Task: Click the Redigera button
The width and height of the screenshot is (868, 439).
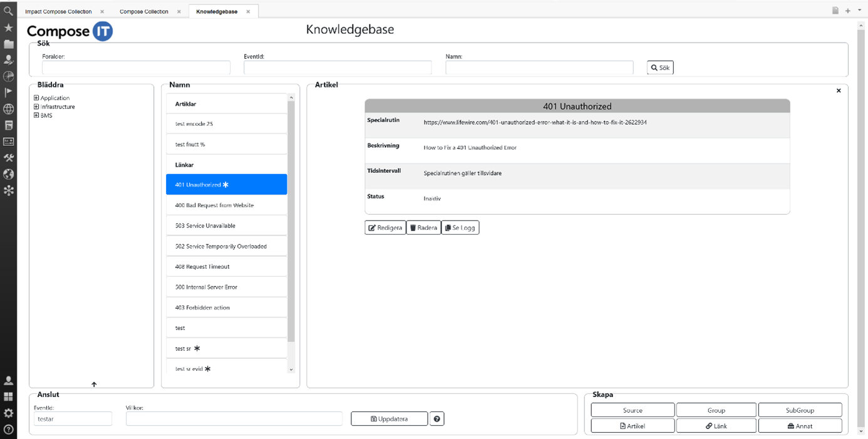Action: (x=385, y=228)
